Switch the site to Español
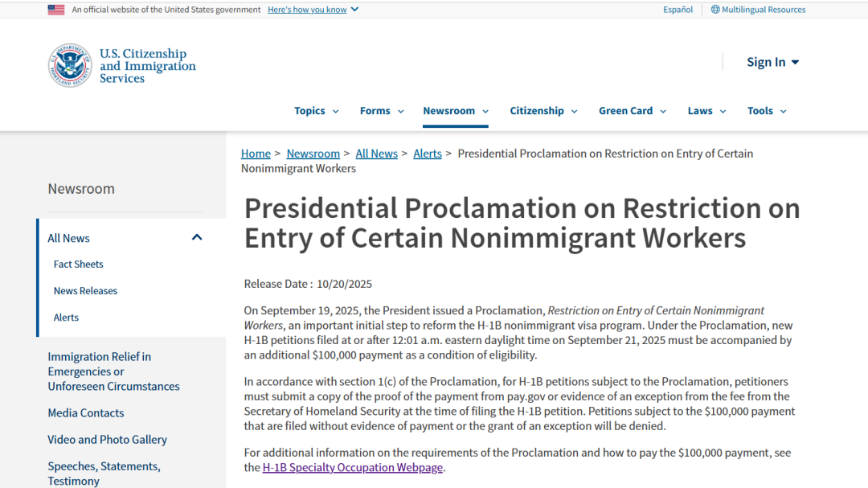This screenshot has width=868, height=488. pyautogui.click(x=678, y=10)
